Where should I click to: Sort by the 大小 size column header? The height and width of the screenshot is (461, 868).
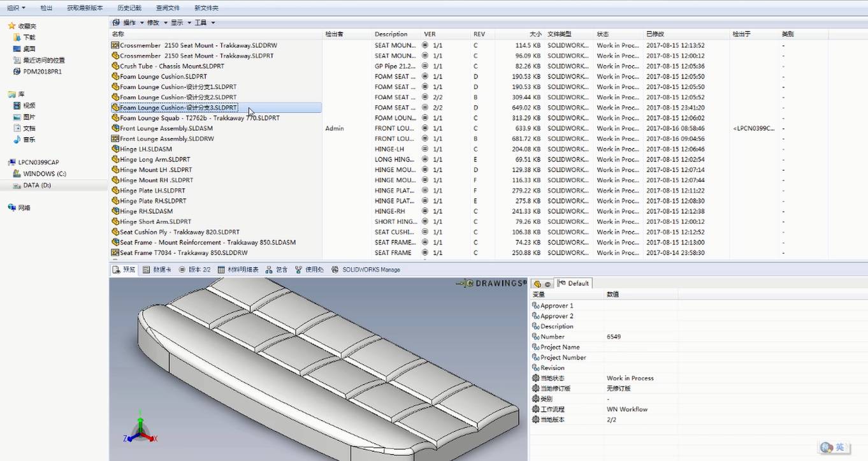[535, 34]
